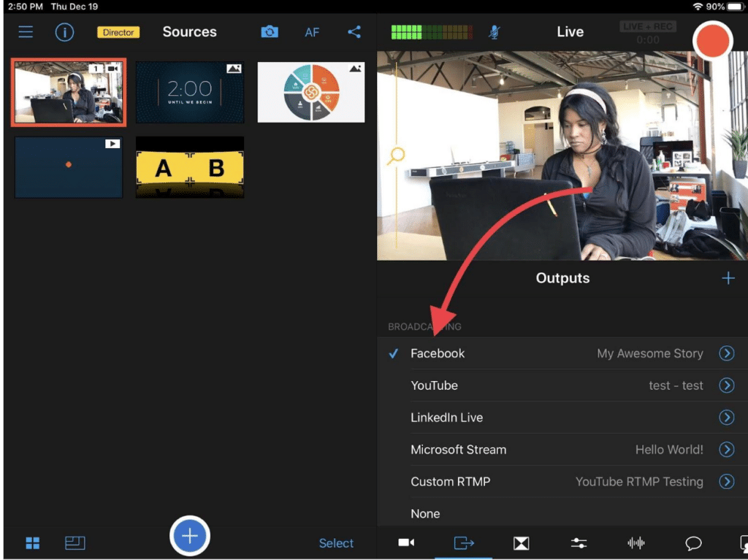Select YouTube as broadcast output
This screenshot has width=748, height=560.
pos(562,386)
